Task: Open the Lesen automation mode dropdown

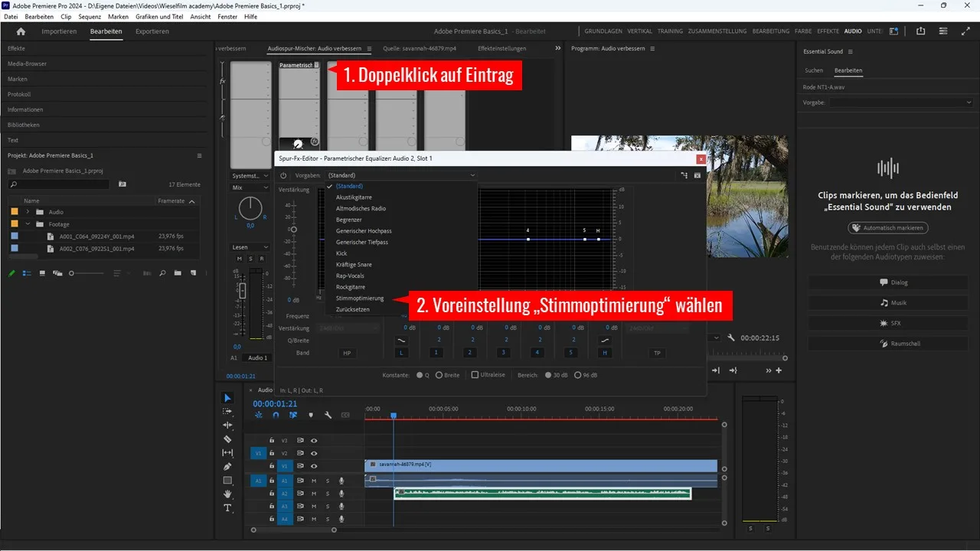Action: coord(250,247)
